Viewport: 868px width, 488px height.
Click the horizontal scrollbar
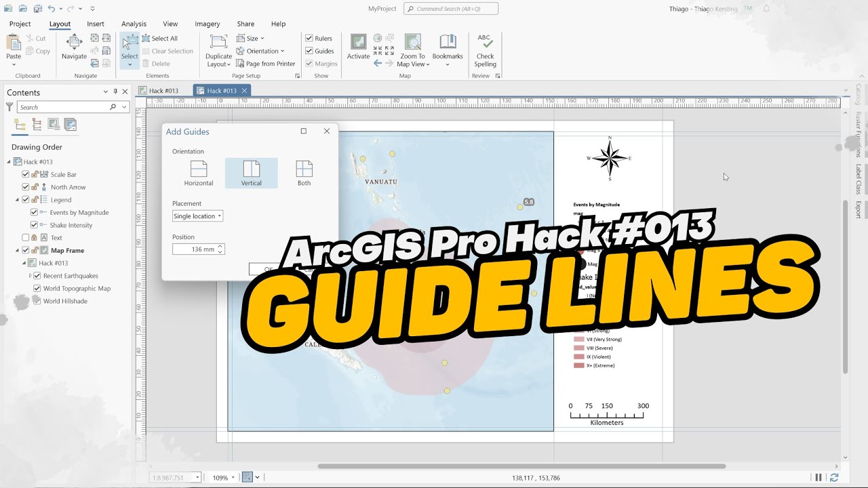521,466
